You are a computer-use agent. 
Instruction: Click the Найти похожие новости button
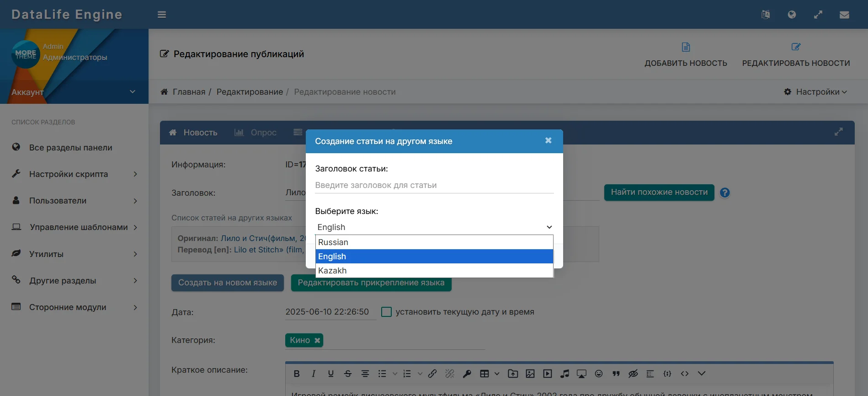(x=659, y=193)
